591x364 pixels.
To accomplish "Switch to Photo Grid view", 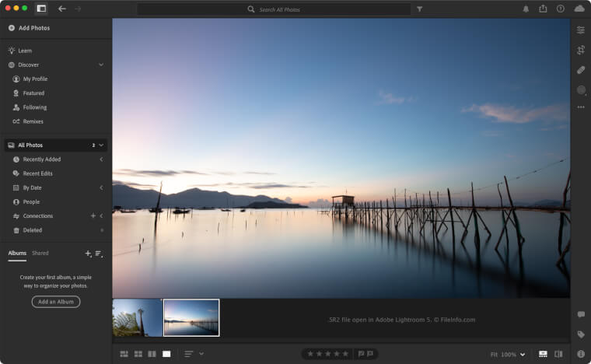I will (x=124, y=354).
